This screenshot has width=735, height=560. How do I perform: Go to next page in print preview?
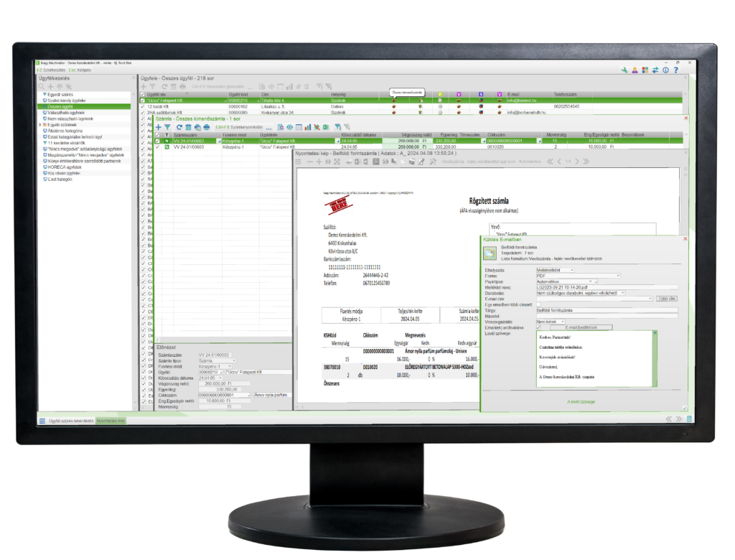pos(577,162)
